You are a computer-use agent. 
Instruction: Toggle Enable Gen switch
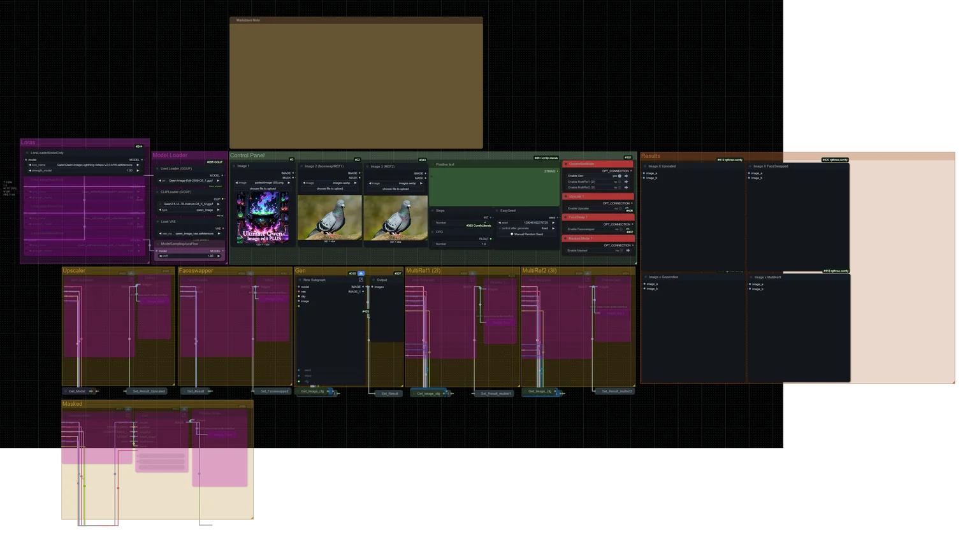620,176
